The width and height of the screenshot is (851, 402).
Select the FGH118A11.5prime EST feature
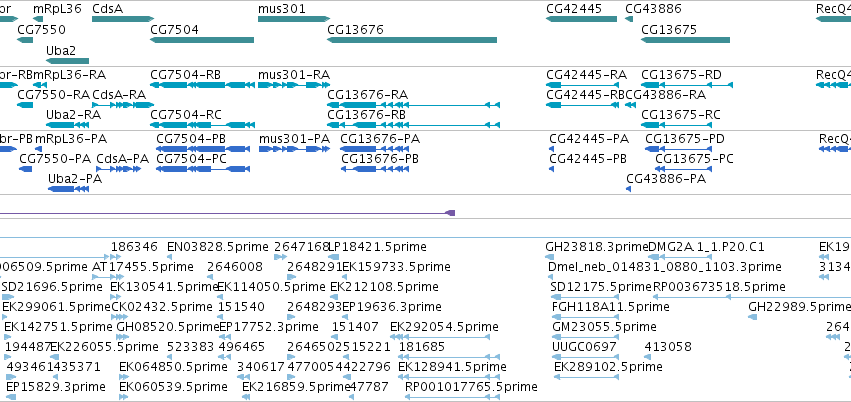coord(585,317)
